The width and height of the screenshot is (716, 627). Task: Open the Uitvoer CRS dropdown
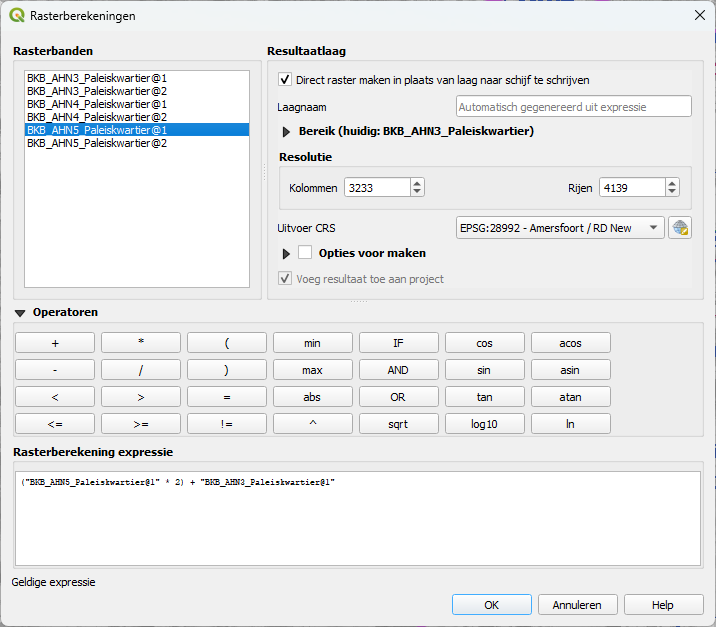pyautogui.click(x=559, y=228)
